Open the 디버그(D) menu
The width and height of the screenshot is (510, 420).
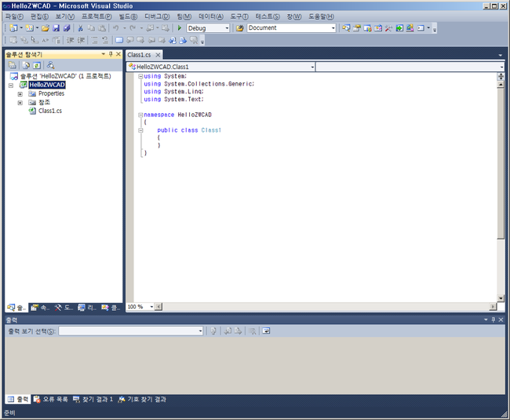coord(157,16)
